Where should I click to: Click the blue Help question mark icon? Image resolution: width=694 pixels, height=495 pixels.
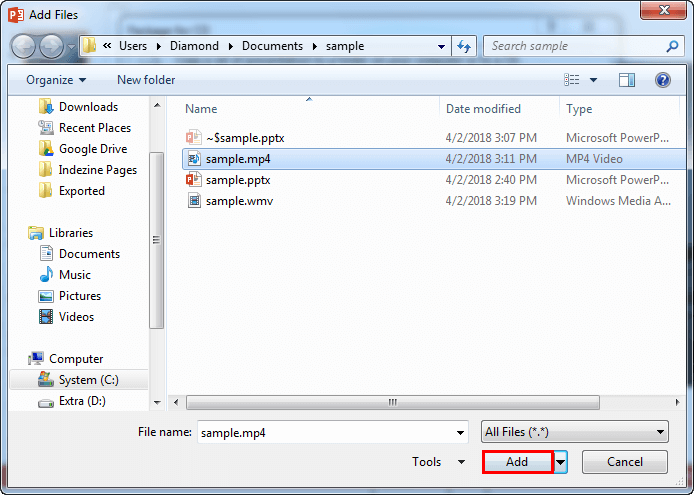[x=663, y=80]
